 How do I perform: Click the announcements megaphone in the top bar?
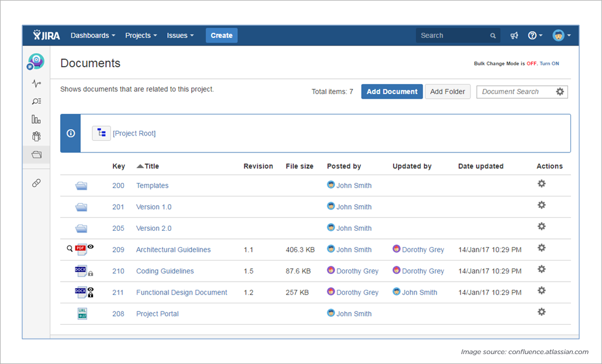[514, 35]
